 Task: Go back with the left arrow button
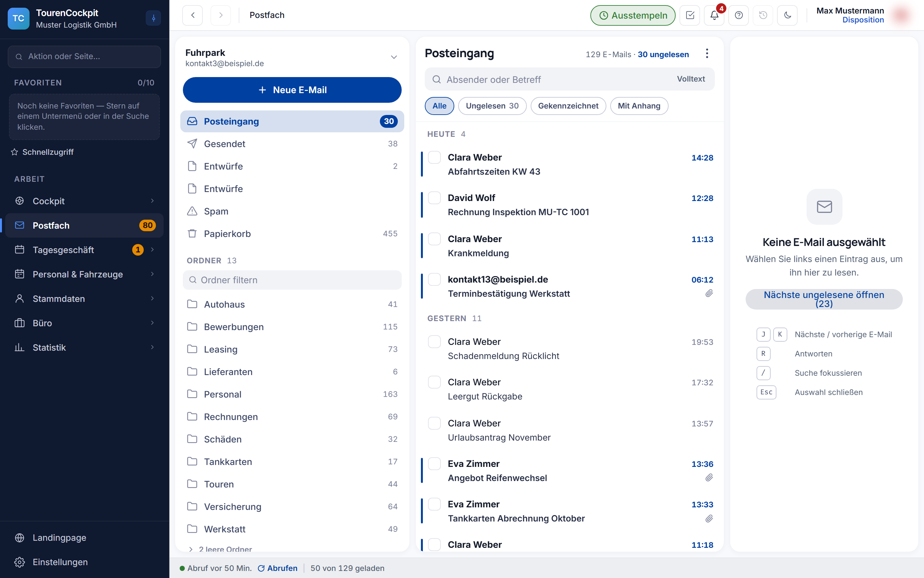[x=193, y=15]
